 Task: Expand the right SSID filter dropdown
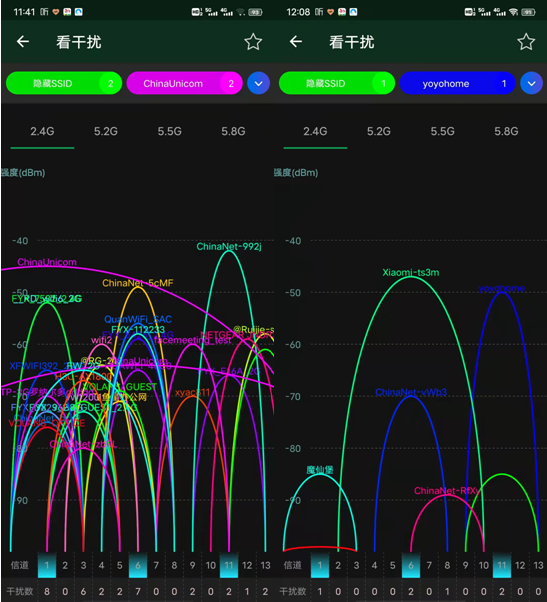pyautogui.click(x=531, y=83)
